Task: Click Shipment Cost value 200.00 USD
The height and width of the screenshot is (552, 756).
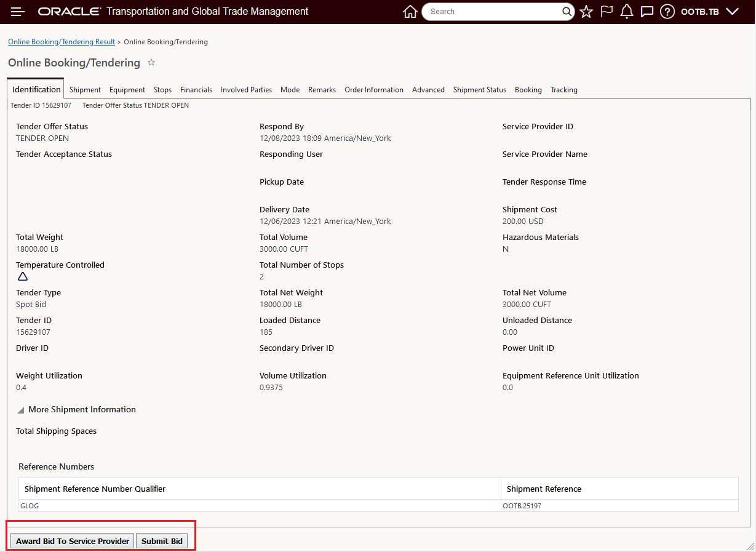Action: pos(523,222)
